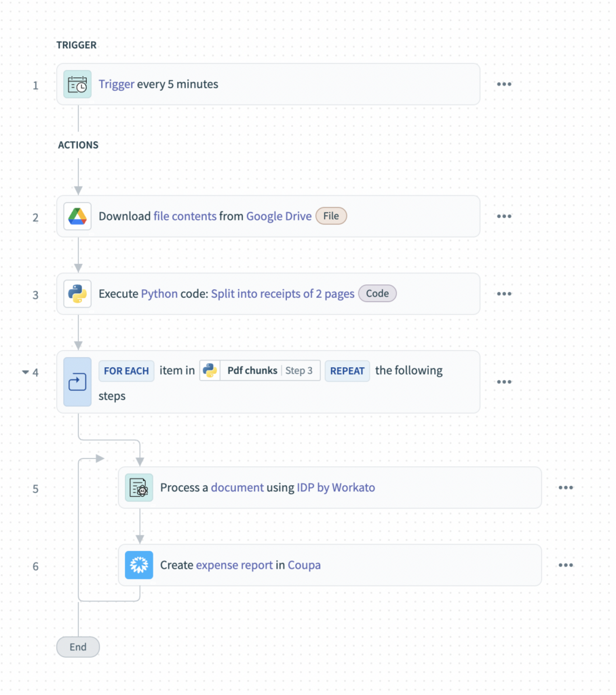The image size is (616, 695).
Task: Click the IDP document processing icon on step 5
Action: pos(139,487)
